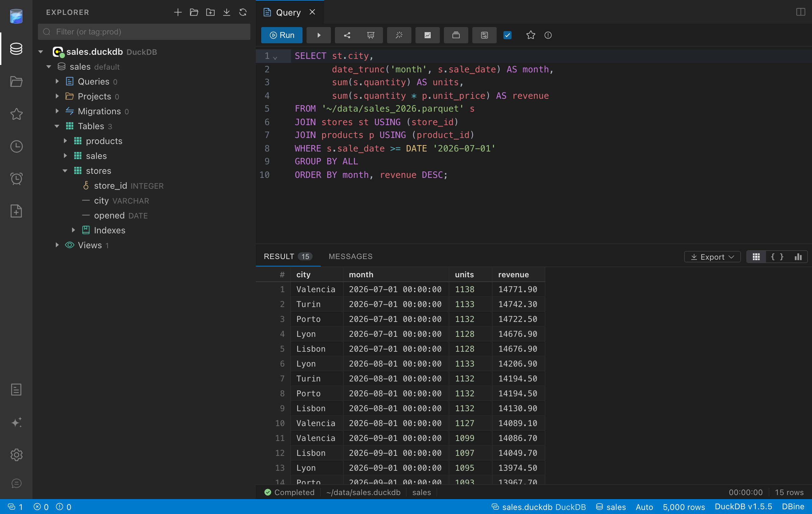The width and height of the screenshot is (812, 514).
Task: Open the folder files sidebar icon
Action: 16,81
